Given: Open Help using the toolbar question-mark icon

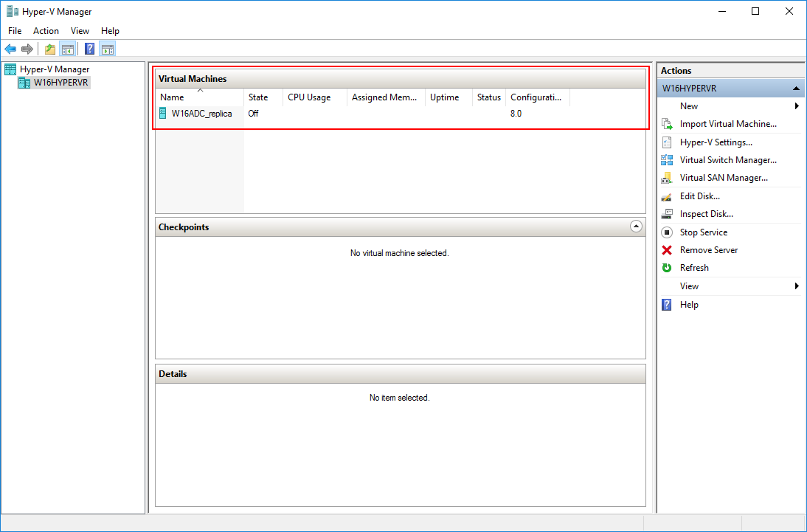Looking at the screenshot, I should [x=89, y=49].
